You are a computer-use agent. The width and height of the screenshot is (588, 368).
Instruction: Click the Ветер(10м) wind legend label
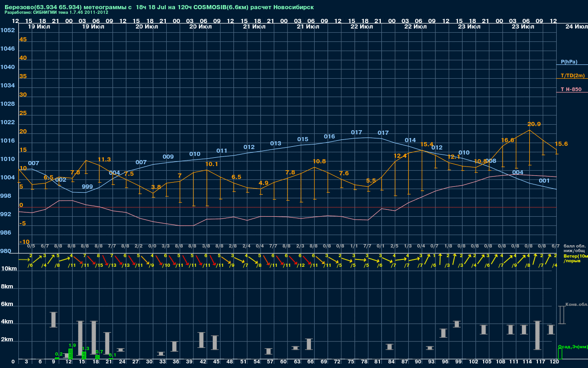576,256
